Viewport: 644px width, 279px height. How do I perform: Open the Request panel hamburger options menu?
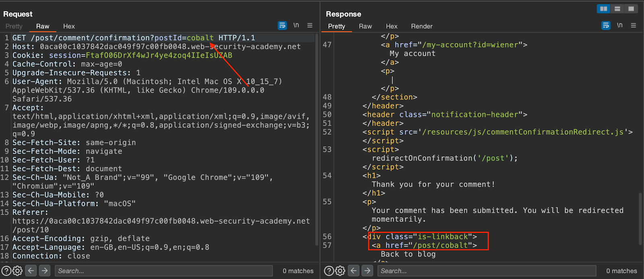point(310,25)
